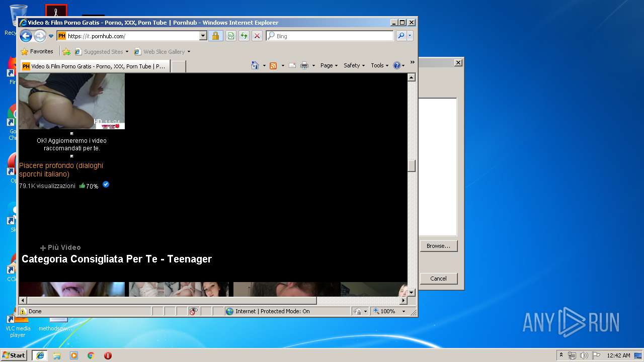
Task: Click the Print icon in command bar
Action: pos(304,65)
